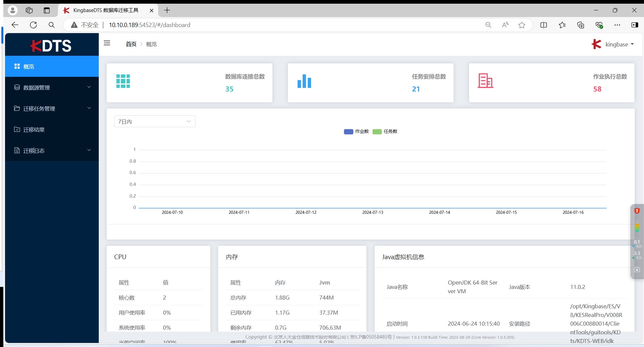The height and width of the screenshot is (347, 644).
Task: Toggle the 数据源管理 chevron arrow
Action: click(89, 87)
